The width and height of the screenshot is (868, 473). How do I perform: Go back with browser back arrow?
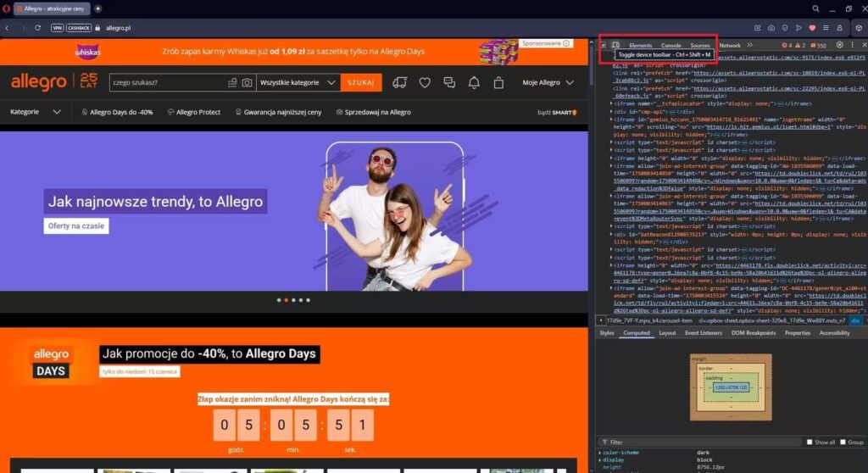click(x=7, y=28)
